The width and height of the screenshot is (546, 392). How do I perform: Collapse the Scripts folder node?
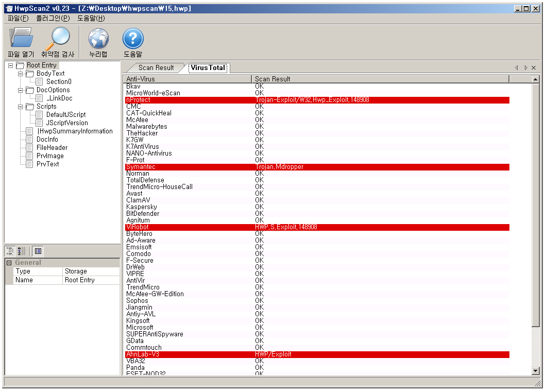click(21, 107)
